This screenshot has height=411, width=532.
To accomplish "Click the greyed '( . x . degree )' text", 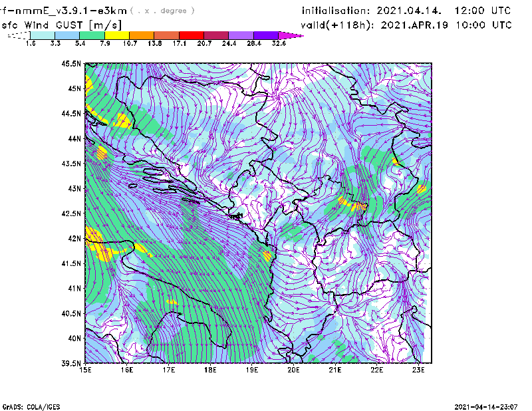I will [162, 11].
